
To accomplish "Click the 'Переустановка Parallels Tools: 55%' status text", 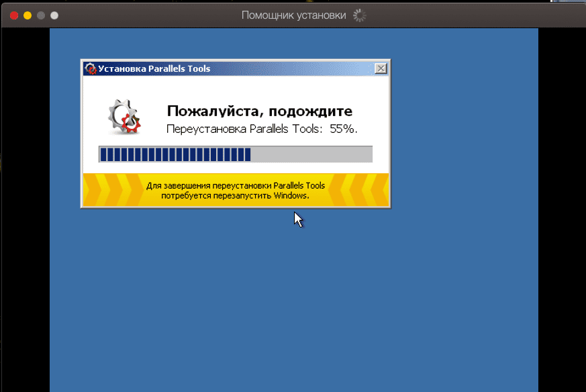I will (262, 129).
